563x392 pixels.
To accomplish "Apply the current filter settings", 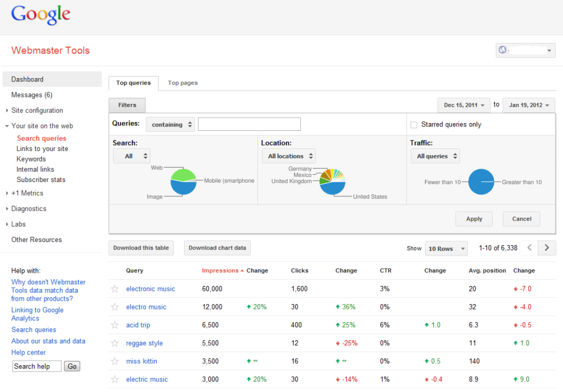I will (x=474, y=219).
